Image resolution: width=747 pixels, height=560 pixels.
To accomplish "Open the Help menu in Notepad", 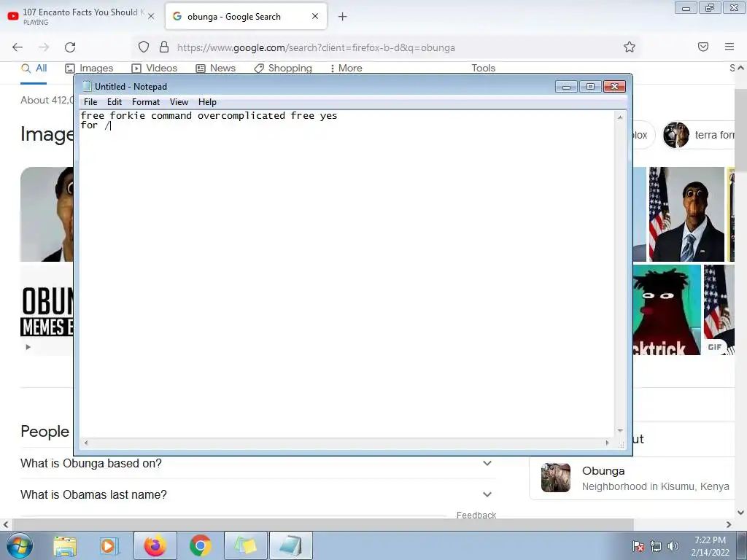I will (x=207, y=102).
